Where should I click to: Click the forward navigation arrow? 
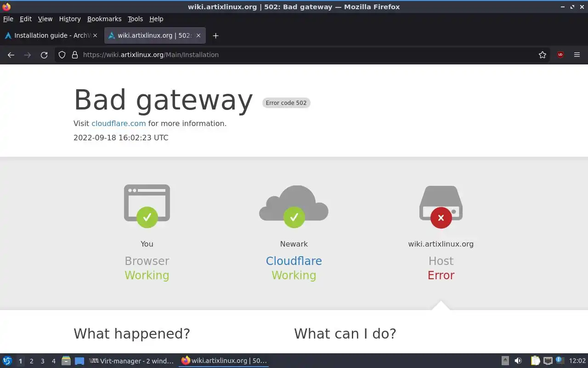pos(28,55)
